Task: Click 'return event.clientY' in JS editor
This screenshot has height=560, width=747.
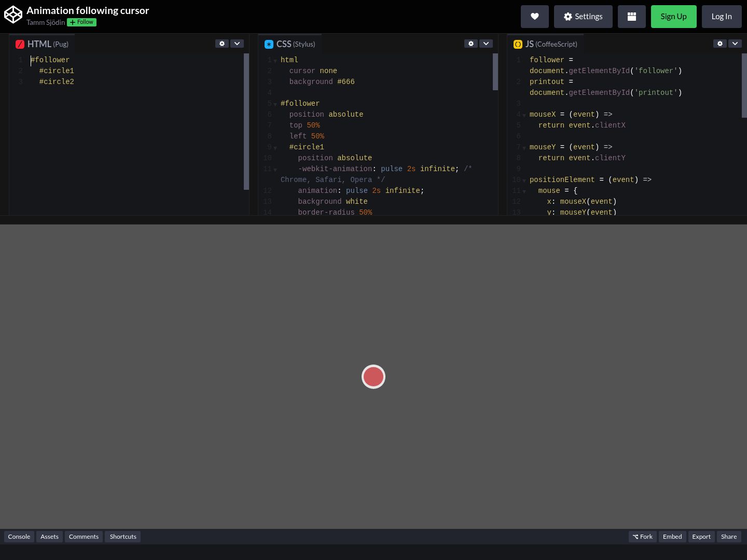Action: tap(582, 158)
